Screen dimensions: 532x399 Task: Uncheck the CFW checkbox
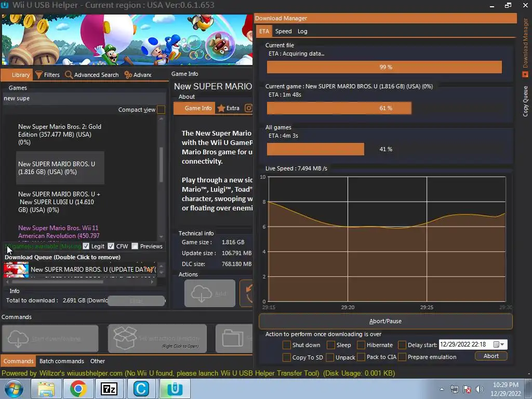click(111, 246)
